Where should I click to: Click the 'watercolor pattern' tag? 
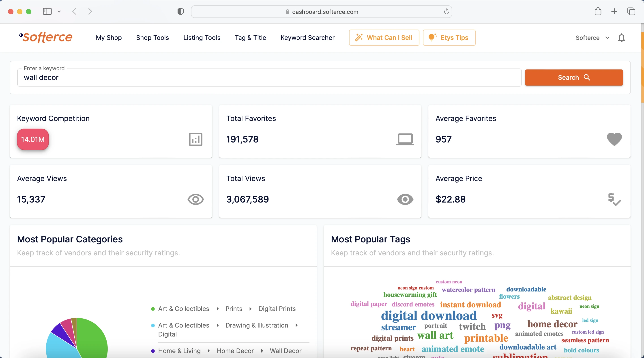[x=468, y=290]
